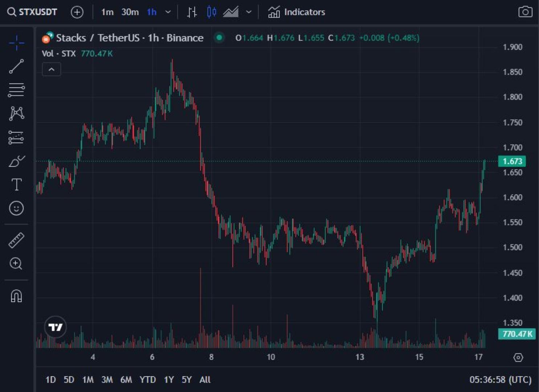Click the 05:36:58 (UTC) timezone clock
This screenshot has width=539, height=392.
tap(500, 380)
